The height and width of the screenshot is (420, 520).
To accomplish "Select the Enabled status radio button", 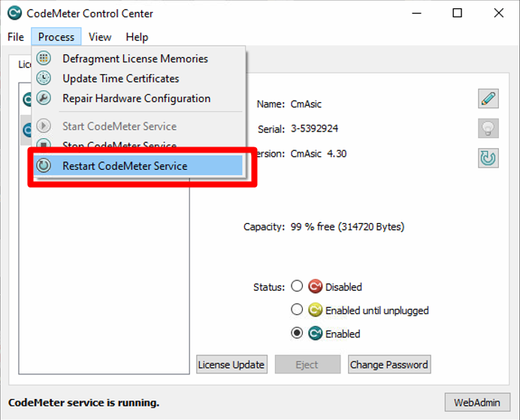I will tap(297, 333).
